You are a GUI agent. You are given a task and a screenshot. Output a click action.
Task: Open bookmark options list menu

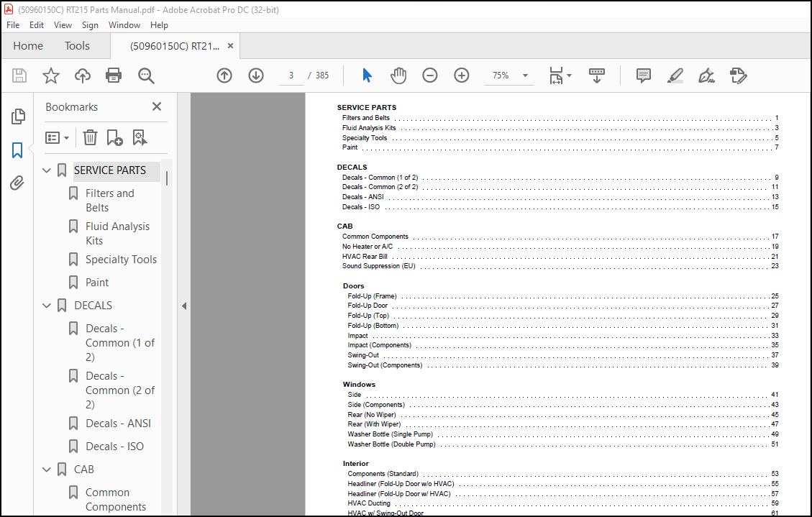pos(57,137)
